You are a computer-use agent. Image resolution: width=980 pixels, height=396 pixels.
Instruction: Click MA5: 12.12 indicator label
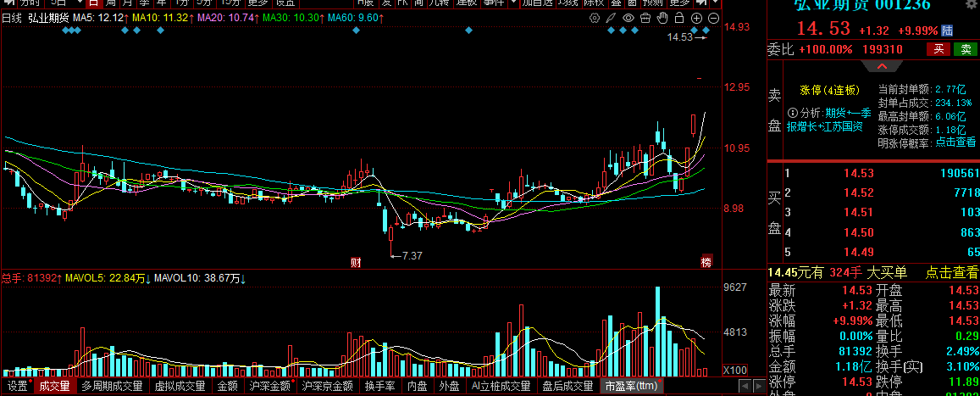pyautogui.click(x=102, y=18)
